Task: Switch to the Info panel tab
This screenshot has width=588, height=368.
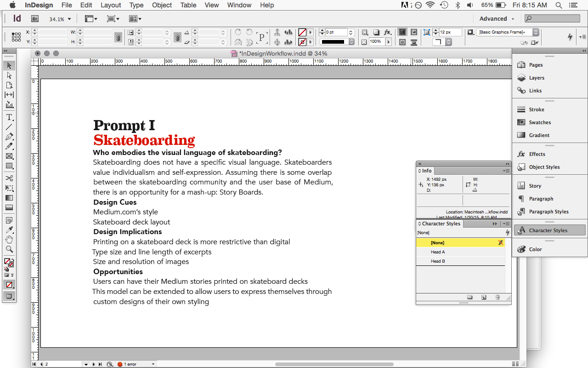Action: [426, 171]
